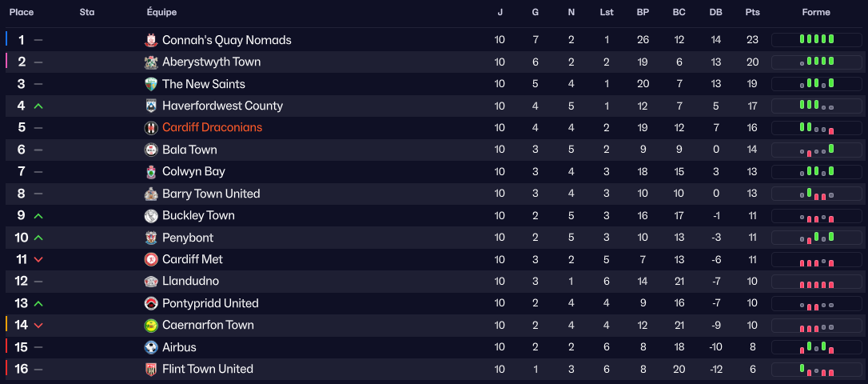Click the Bala Town club badge

tap(151, 150)
